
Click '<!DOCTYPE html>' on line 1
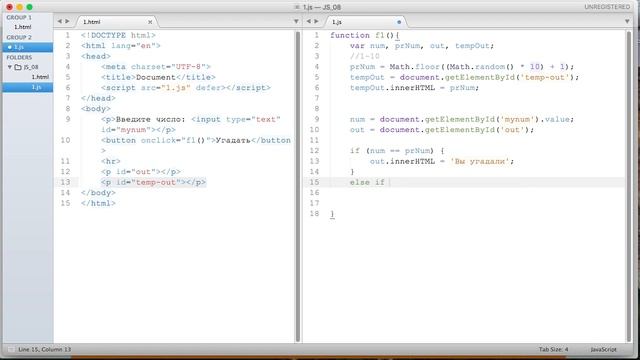point(118,36)
